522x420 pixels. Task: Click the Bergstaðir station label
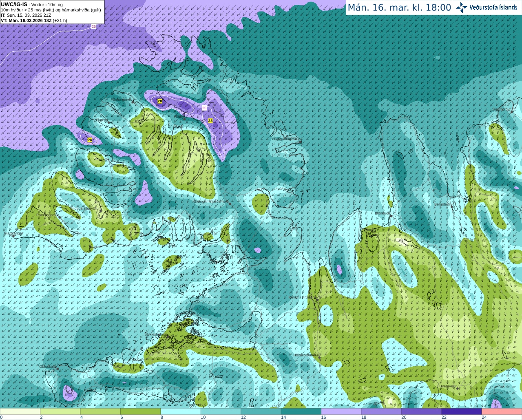(x=442, y=204)
